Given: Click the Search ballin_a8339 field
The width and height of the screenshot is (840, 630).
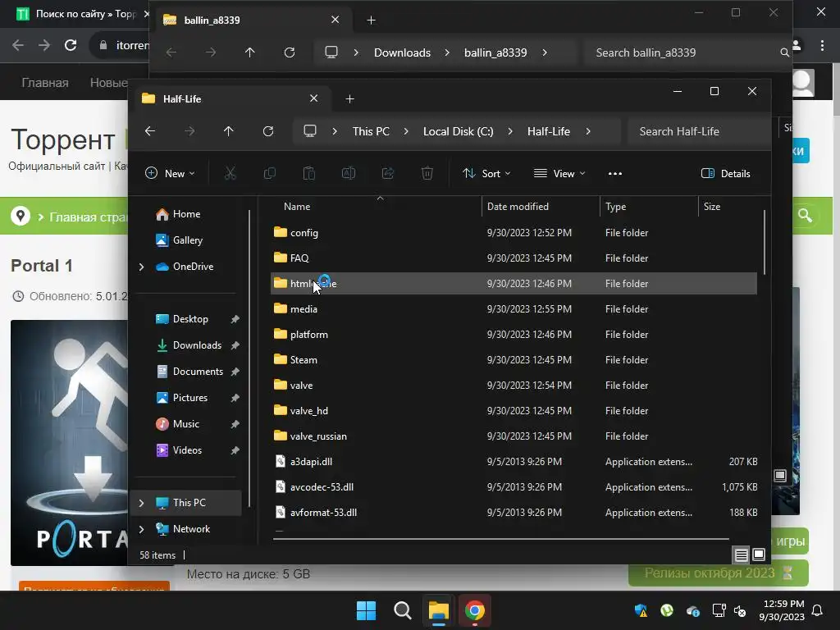Looking at the screenshot, I should [688, 52].
